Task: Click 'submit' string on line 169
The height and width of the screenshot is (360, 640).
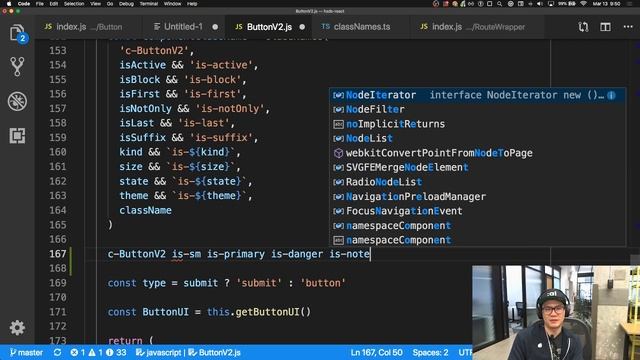Action: (259, 283)
